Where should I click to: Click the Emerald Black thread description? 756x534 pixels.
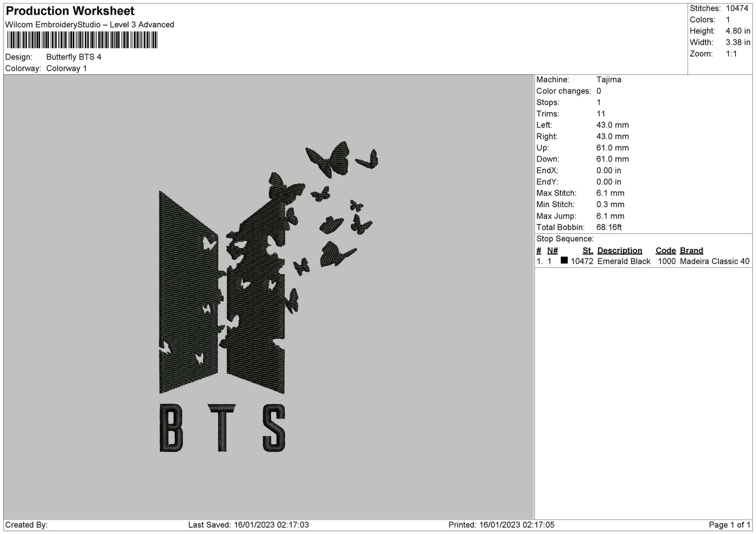tap(624, 262)
